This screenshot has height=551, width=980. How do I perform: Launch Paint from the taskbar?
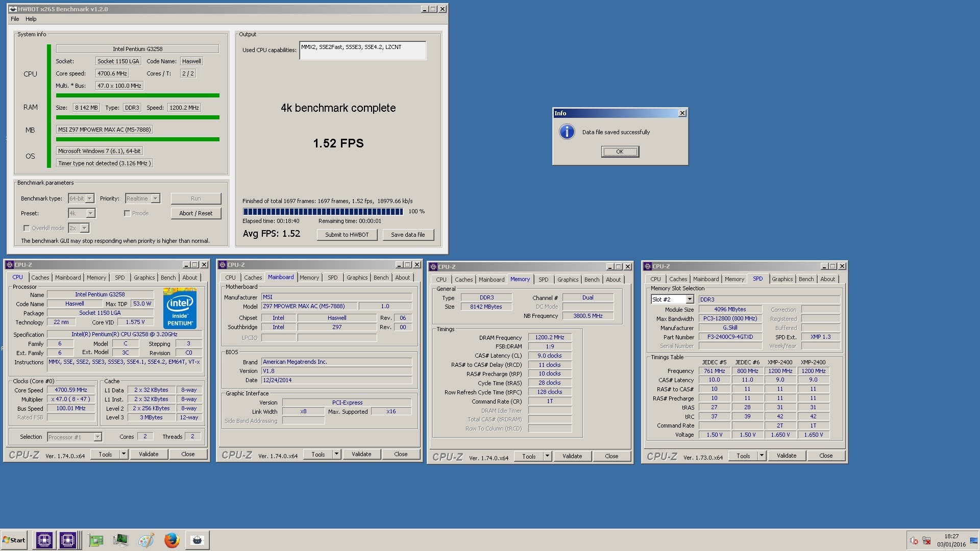146,540
